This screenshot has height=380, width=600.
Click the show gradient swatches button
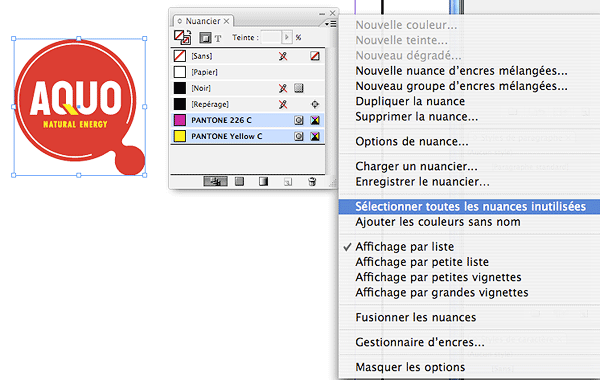pos(263,181)
